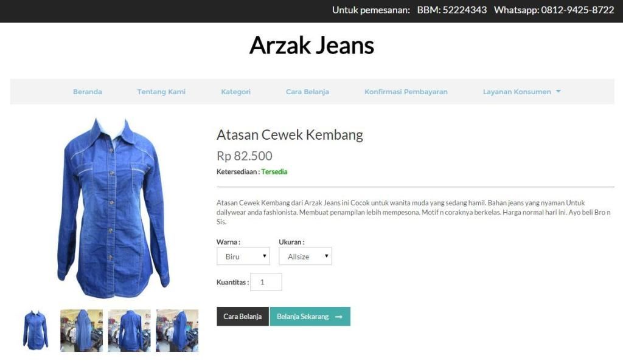Click the main blue shirt product image
623x364 pixels.
coord(113,208)
